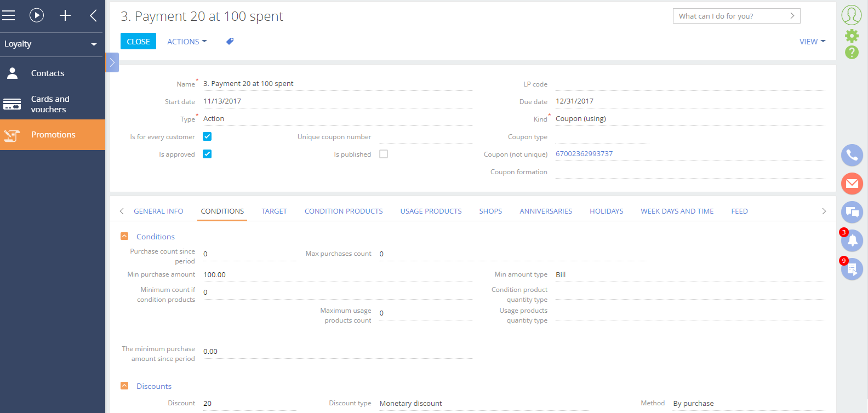Image resolution: width=868 pixels, height=413 pixels.
Task: Click the Discount value field 20
Action: (249, 404)
